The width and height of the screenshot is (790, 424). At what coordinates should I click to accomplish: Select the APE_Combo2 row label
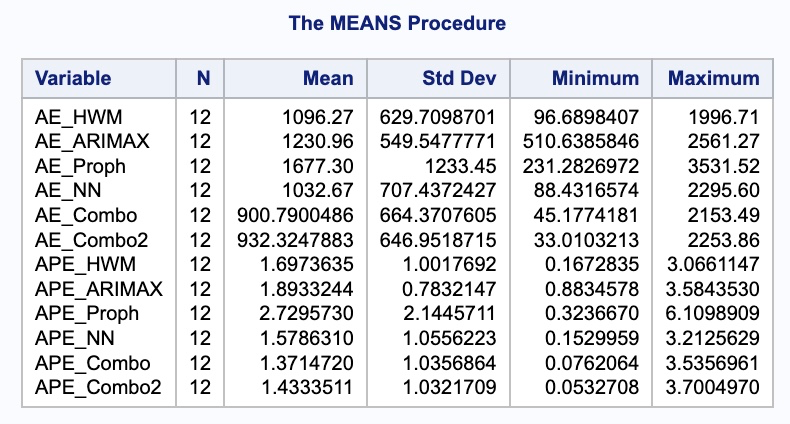pyautogui.click(x=89, y=386)
